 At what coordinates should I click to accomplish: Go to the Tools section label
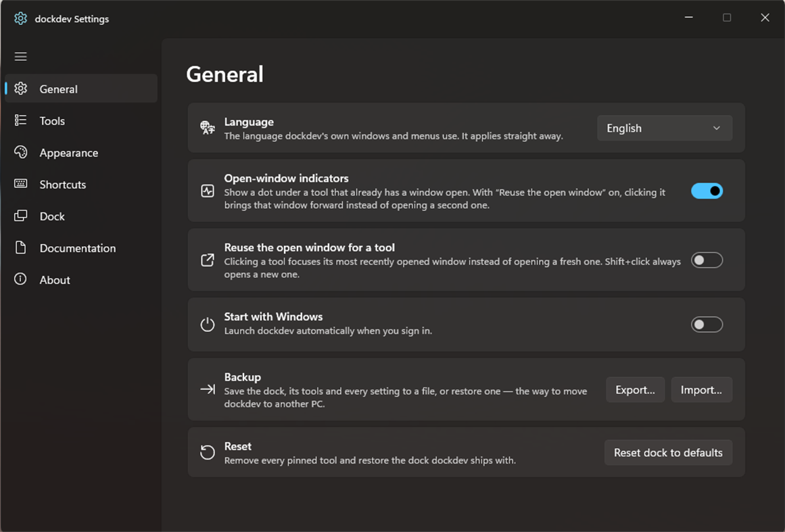click(x=52, y=120)
